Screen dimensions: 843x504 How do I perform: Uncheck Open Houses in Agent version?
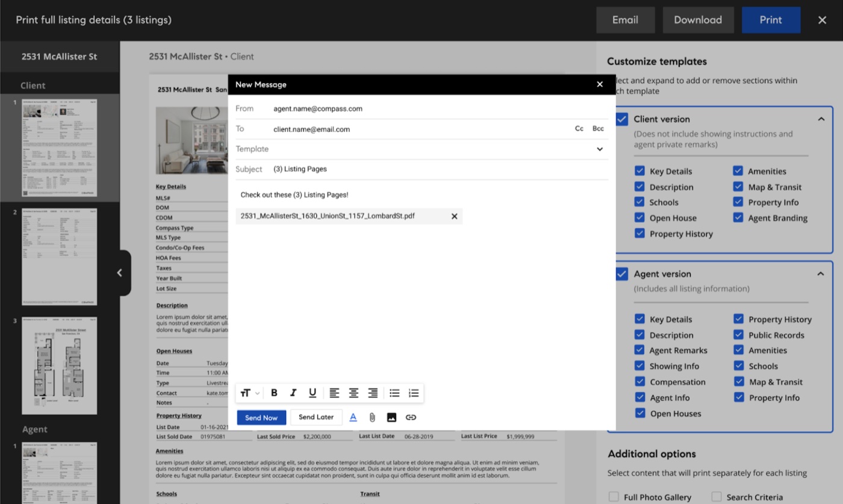(639, 414)
